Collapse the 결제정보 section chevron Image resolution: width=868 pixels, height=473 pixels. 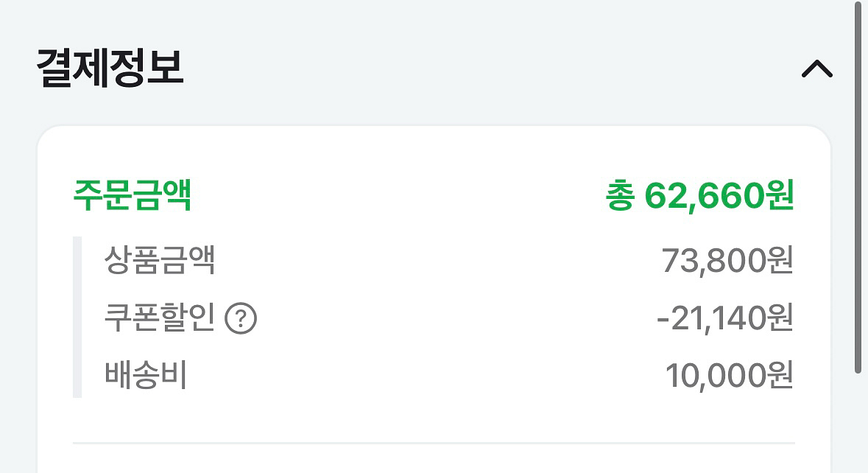[x=816, y=69]
